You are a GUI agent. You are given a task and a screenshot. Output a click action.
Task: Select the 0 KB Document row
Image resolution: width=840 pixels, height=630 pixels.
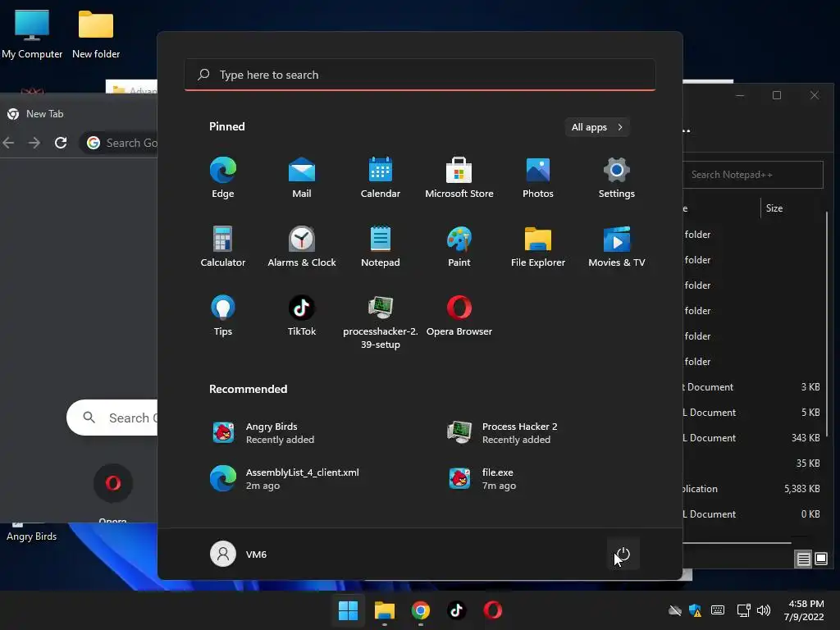click(753, 514)
